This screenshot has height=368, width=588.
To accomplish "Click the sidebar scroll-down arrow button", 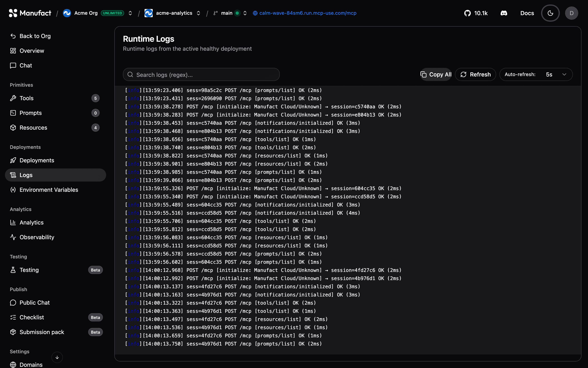I will (x=57, y=357).
